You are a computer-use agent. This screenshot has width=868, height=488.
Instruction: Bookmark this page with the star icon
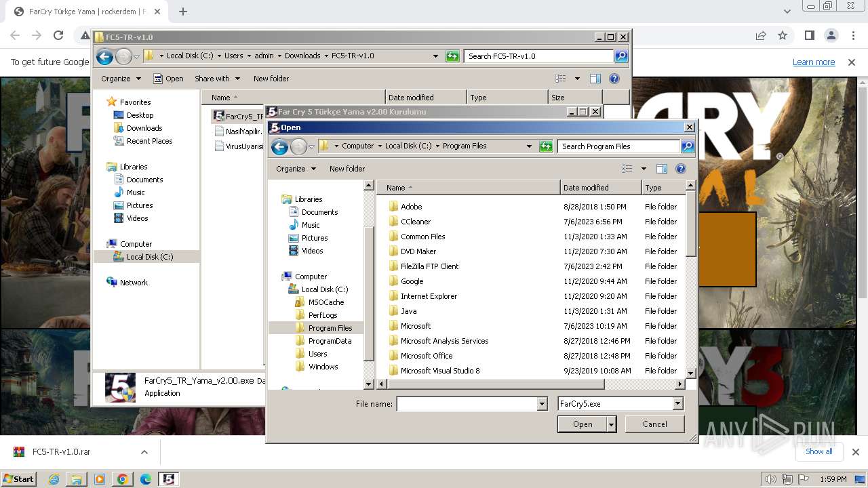tap(783, 35)
